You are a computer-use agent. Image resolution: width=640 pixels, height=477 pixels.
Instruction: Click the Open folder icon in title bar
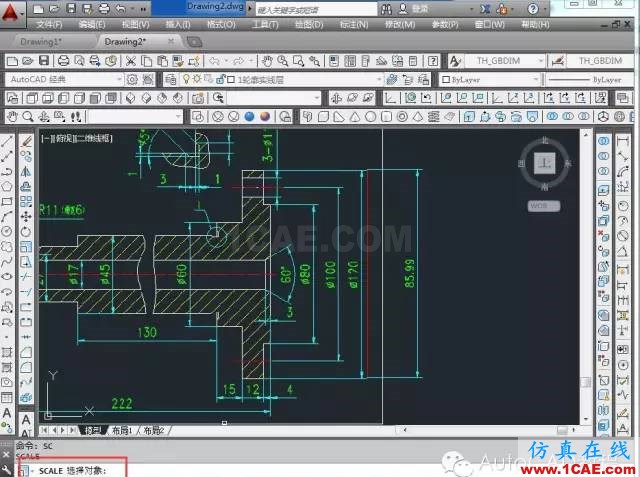point(54,8)
